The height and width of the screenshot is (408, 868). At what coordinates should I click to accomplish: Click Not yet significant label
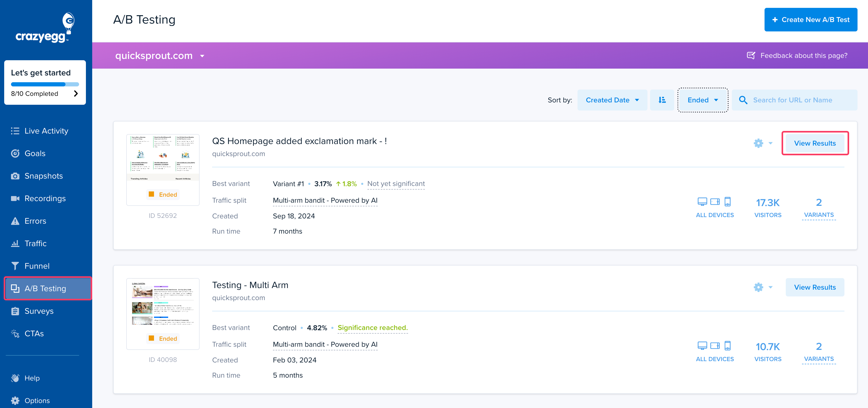coord(396,184)
